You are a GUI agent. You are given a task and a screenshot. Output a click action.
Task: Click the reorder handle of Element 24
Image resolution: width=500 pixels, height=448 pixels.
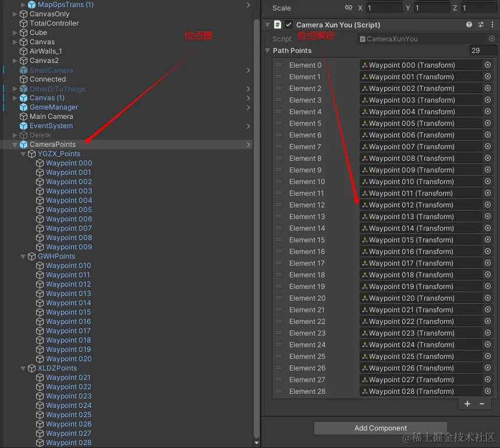point(278,345)
